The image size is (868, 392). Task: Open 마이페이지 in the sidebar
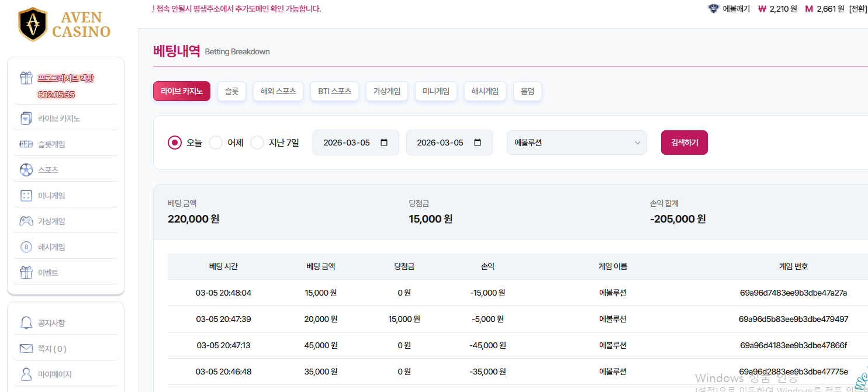(x=54, y=374)
